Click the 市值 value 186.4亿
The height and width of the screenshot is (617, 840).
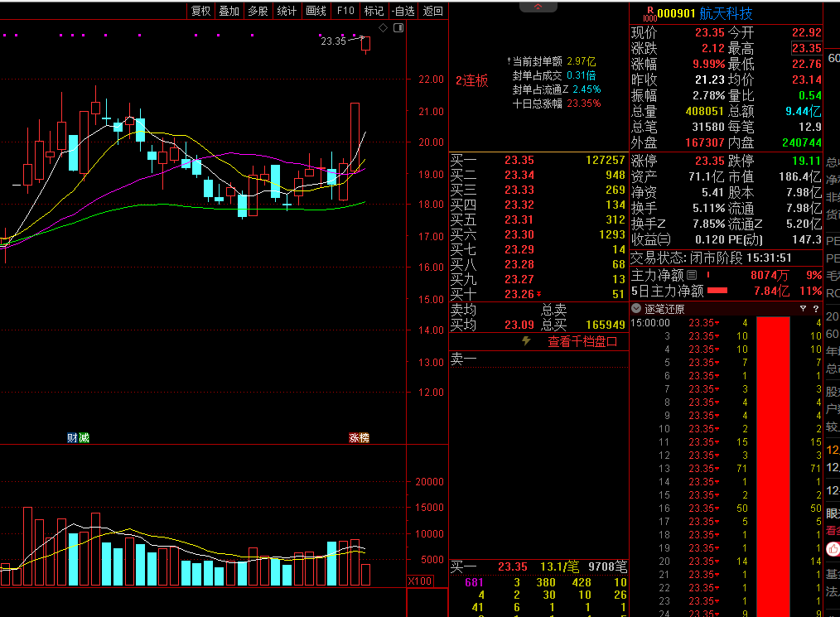coord(799,176)
